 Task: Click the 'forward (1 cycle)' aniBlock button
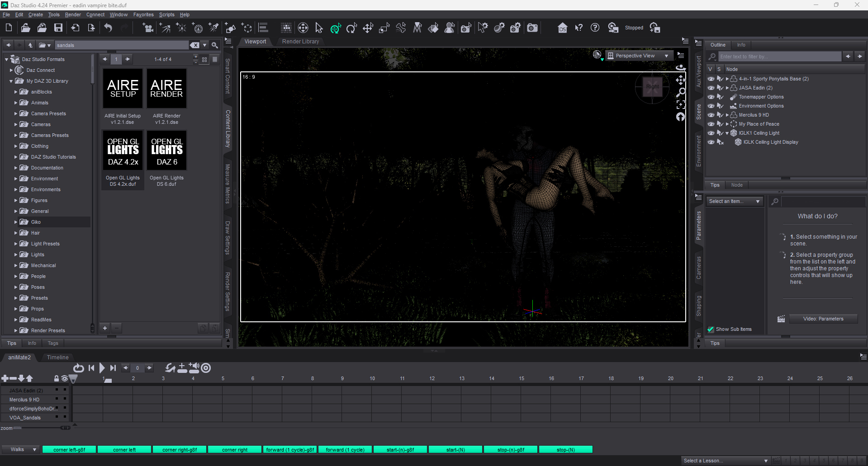[345, 449]
